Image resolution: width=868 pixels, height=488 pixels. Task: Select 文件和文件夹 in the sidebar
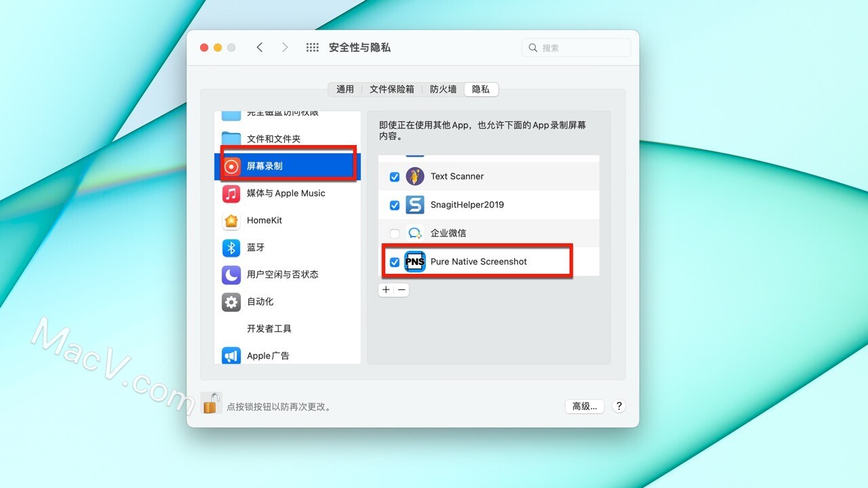(x=273, y=139)
